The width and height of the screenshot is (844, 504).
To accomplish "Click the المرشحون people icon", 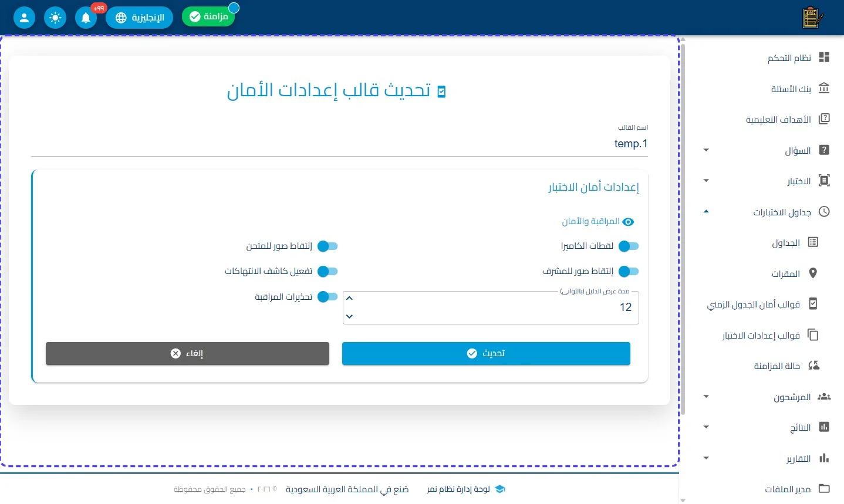I will pyautogui.click(x=824, y=396).
